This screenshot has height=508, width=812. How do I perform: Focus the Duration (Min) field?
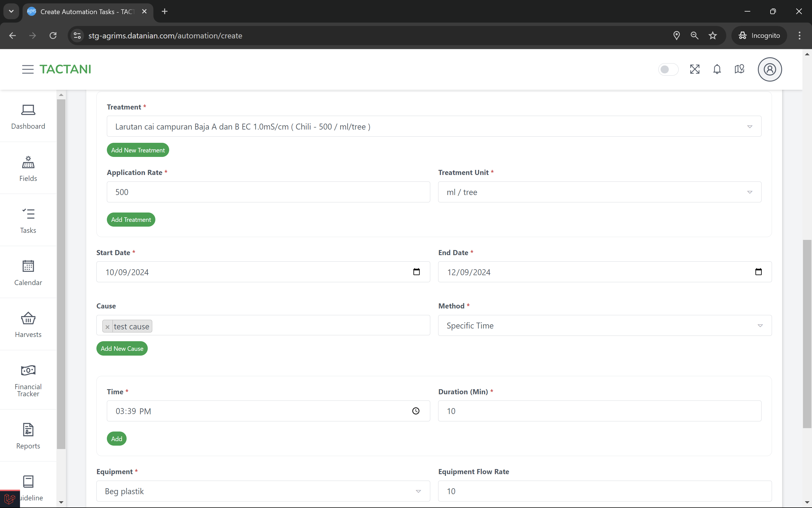coord(600,411)
